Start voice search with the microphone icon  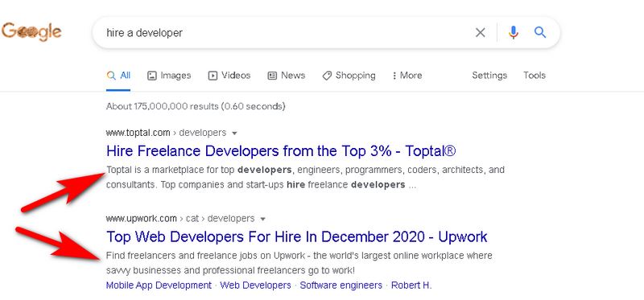(513, 32)
